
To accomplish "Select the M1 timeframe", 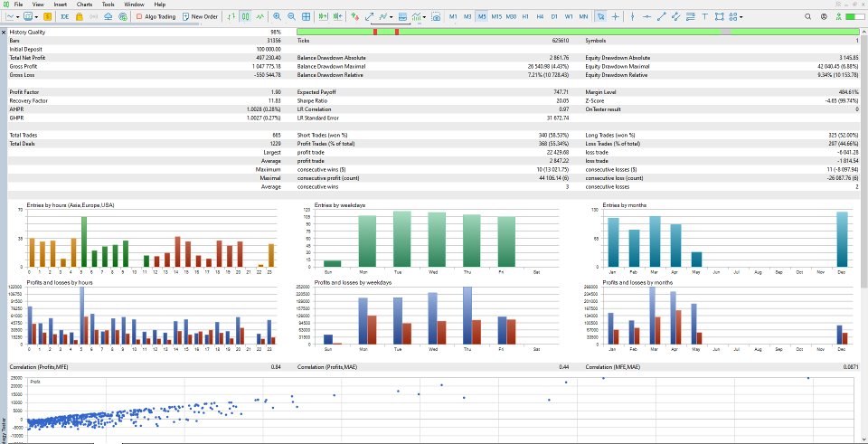I will (x=453, y=16).
